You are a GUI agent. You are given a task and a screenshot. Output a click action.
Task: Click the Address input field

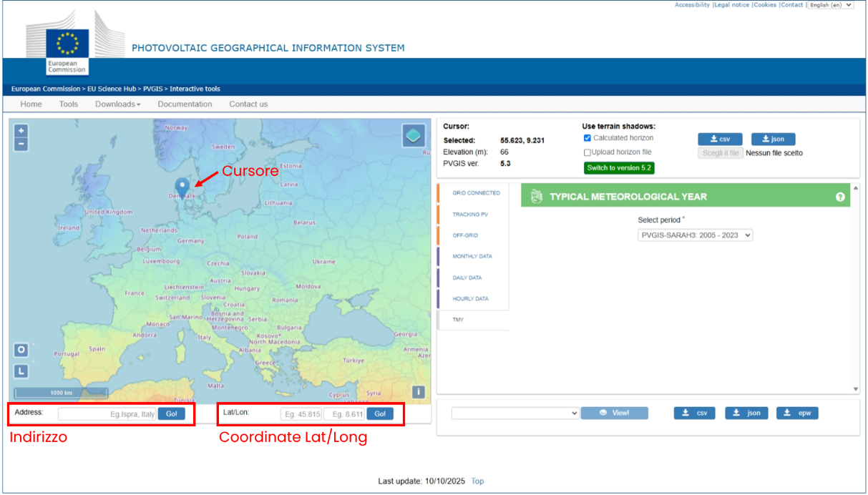[107, 414]
